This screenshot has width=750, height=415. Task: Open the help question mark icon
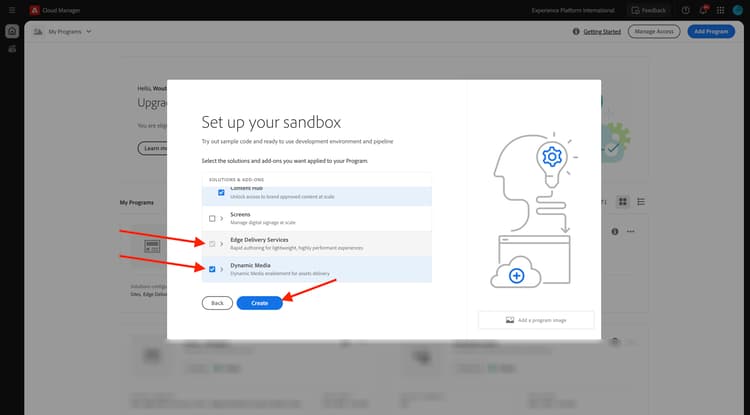click(685, 10)
